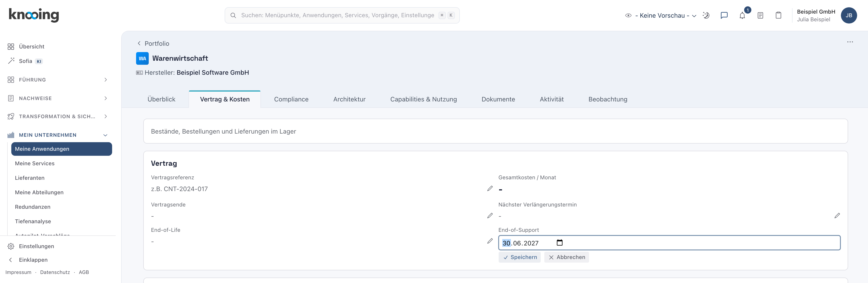This screenshot has width=868, height=283.
Task: Cancel editing with Abbrechen
Action: click(567, 257)
